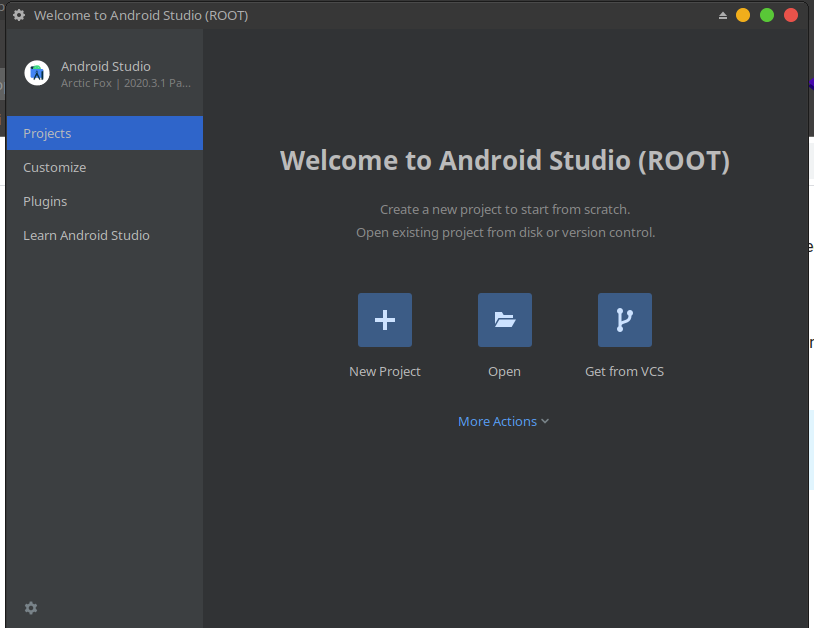
Task: Open the Customize tab
Action: click(x=105, y=167)
